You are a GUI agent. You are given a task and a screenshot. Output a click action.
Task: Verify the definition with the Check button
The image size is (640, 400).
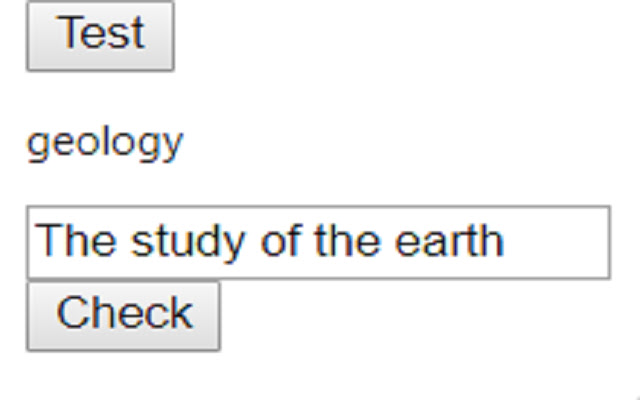123,315
